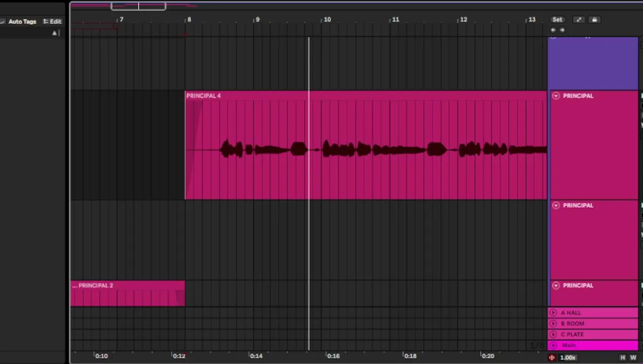Select the Main track title

(x=569, y=345)
